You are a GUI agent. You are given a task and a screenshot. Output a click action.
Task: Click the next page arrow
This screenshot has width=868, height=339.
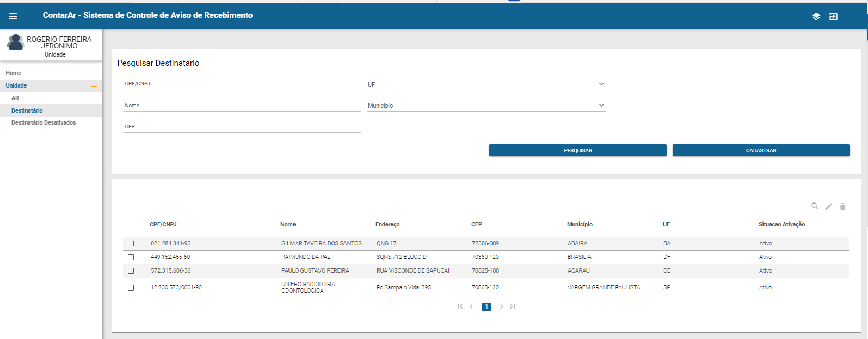[x=501, y=306]
